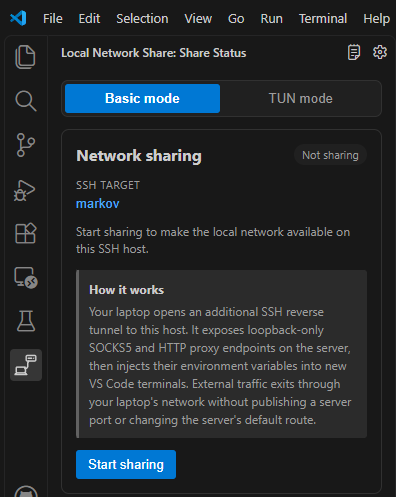The width and height of the screenshot is (396, 497).
Task: Open the Terminal menu
Action: [323, 19]
